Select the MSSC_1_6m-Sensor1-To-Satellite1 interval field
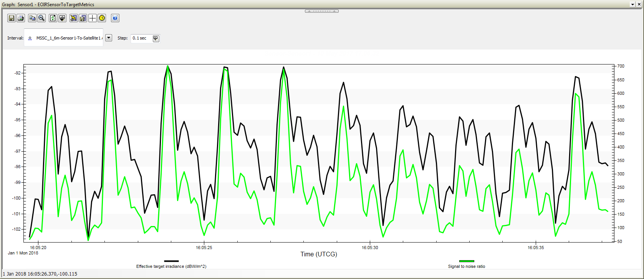 click(x=67, y=38)
